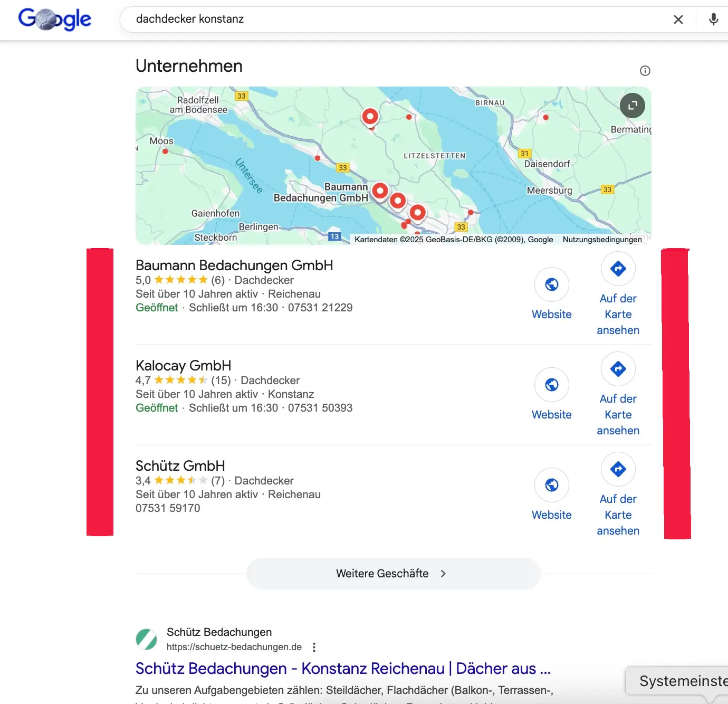728x704 pixels.
Task: Click Kartendaten ©2025 attribution on map
Action: [454, 240]
